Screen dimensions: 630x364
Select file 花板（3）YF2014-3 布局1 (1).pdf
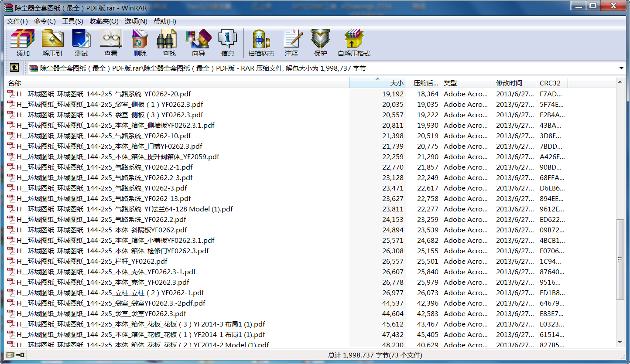click(141, 324)
